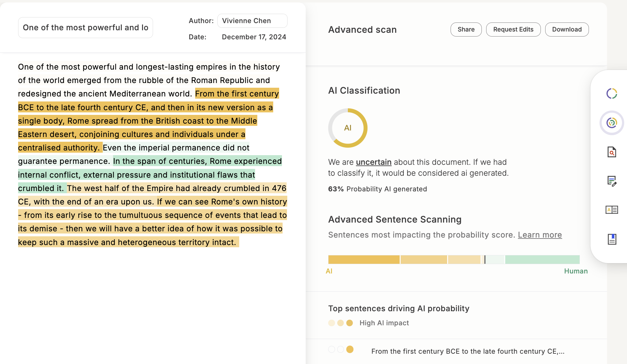Open the document search magnifier icon
The width and height of the screenshot is (627, 364).
click(x=612, y=152)
